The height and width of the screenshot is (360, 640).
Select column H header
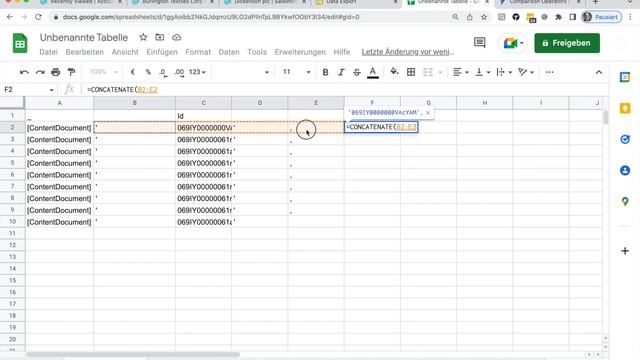pos(484,103)
